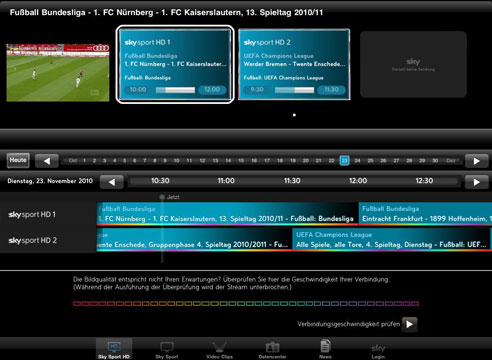Move the time strip to later times
This screenshot has width=492, height=360.
[476, 182]
